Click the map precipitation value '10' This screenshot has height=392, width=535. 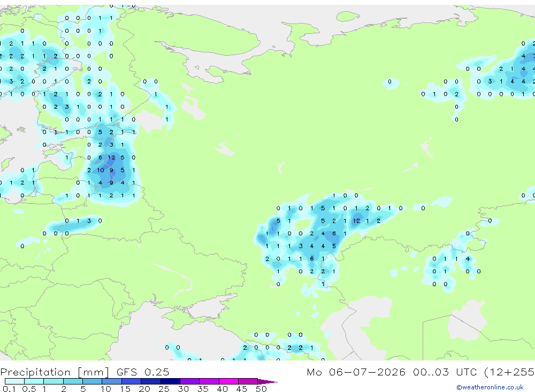(x=101, y=170)
